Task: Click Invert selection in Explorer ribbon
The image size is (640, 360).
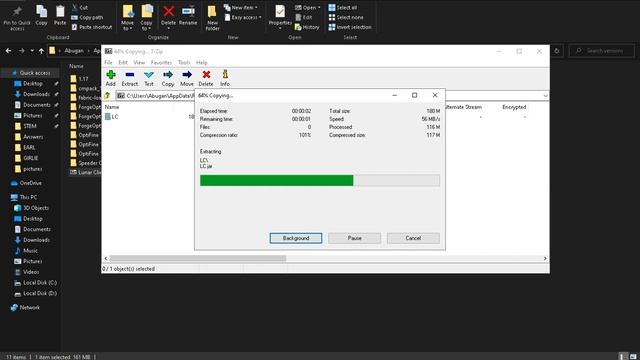Action: (x=350, y=27)
